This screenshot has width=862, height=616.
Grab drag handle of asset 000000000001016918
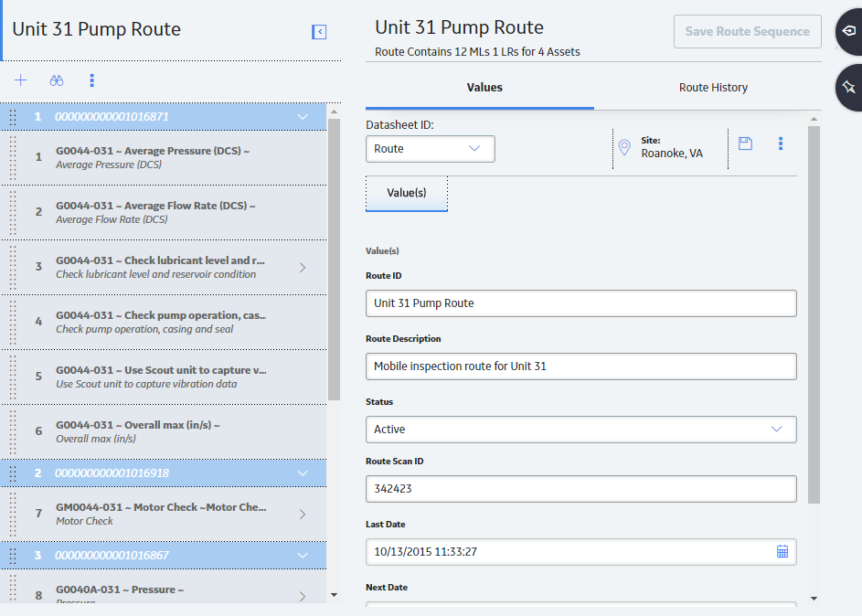click(x=13, y=473)
